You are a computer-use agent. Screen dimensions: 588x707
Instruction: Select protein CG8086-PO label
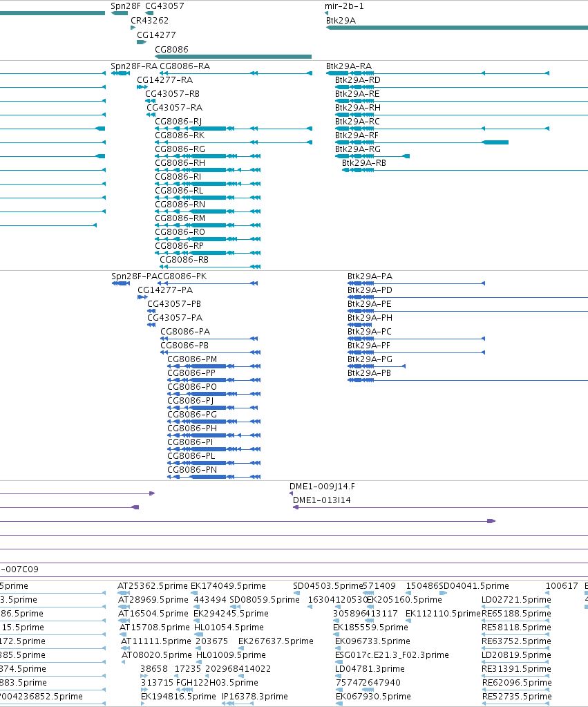(192, 387)
